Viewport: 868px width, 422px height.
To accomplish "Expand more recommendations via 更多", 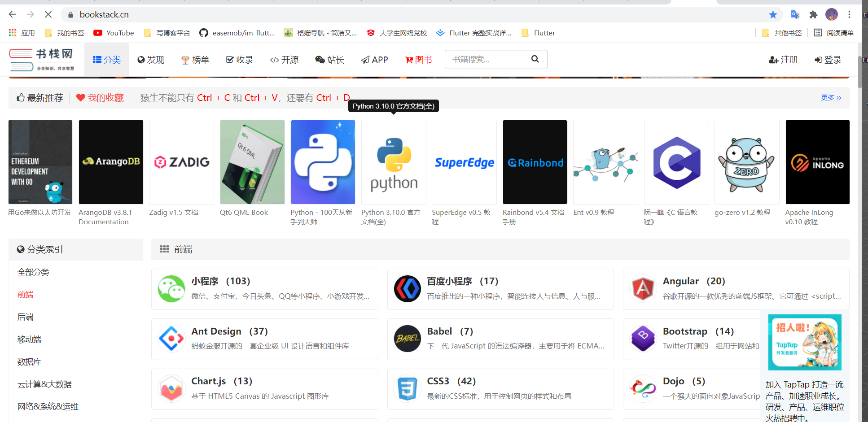I will [x=831, y=98].
